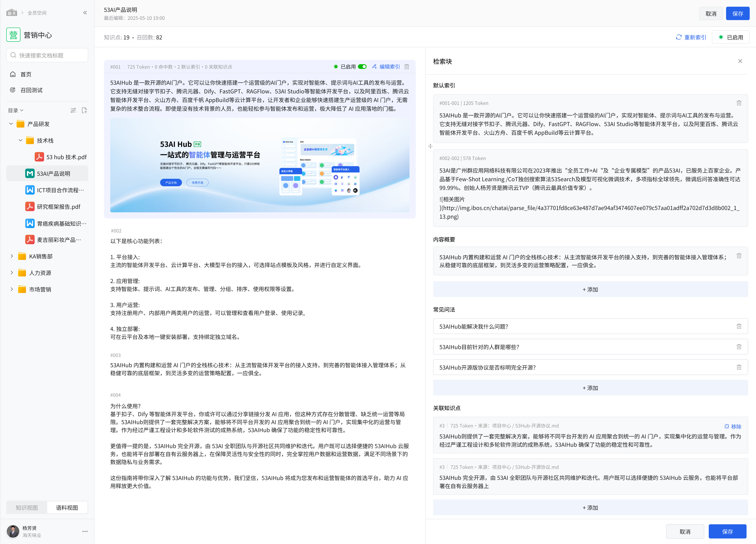
Task: Expand the KA销售部 folder
Action: tap(12, 256)
